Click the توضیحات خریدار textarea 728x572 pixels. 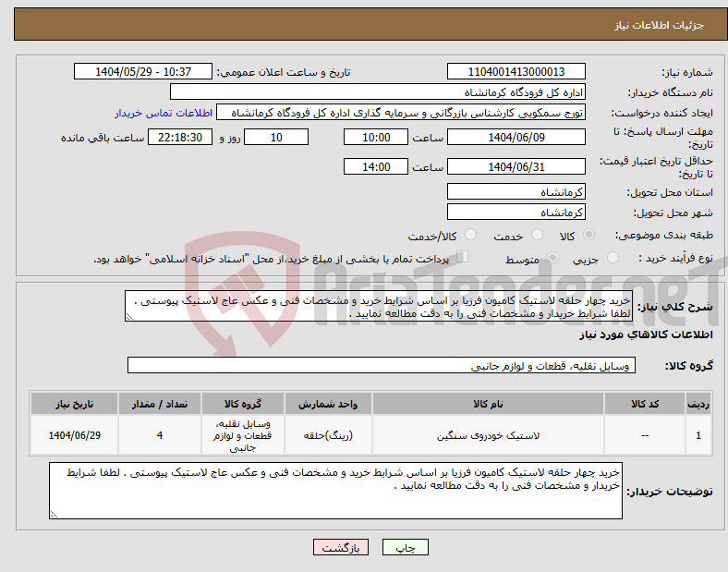[335, 491]
